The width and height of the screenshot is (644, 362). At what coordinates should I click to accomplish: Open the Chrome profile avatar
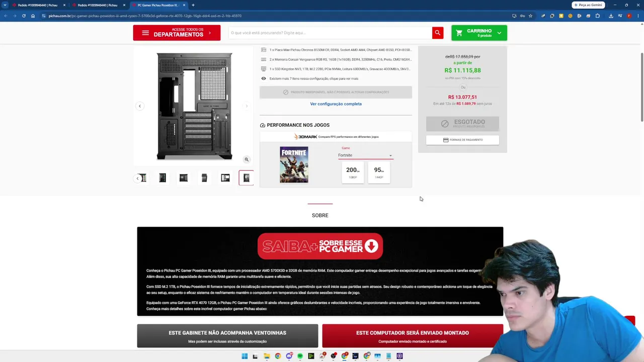629,16
